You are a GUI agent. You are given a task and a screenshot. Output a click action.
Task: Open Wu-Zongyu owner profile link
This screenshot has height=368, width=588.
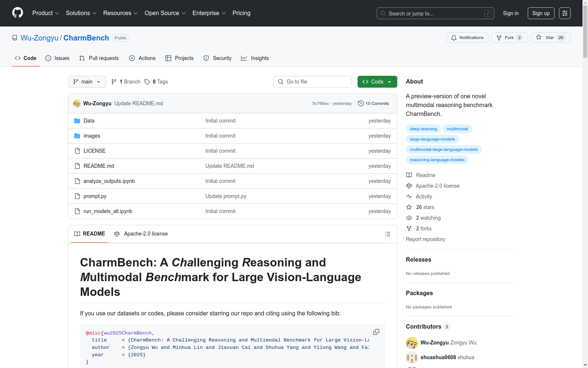(x=39, y=38)
